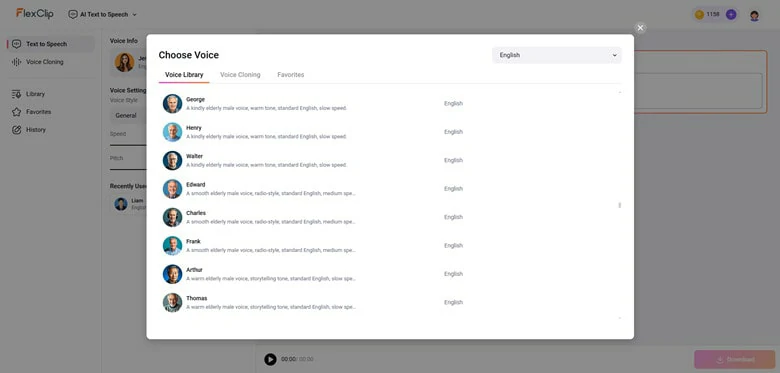Screen dimensions: 780x373
Task: Click the Pitch slider track
Action: point(128,170)
